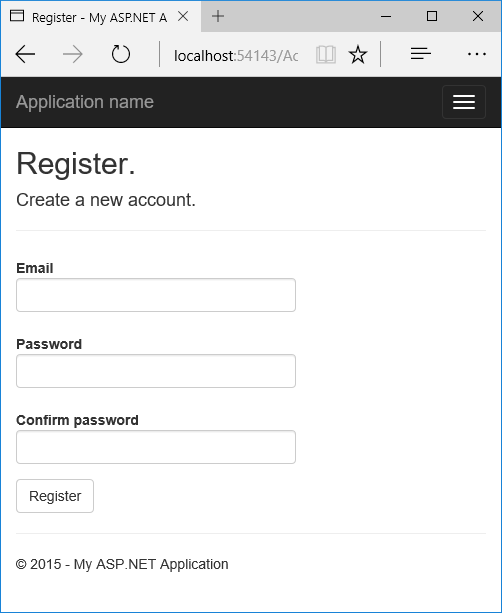This screenshot has height=613, width=502.
Task: Open reading view using the book icon
Action: point(326,55)
